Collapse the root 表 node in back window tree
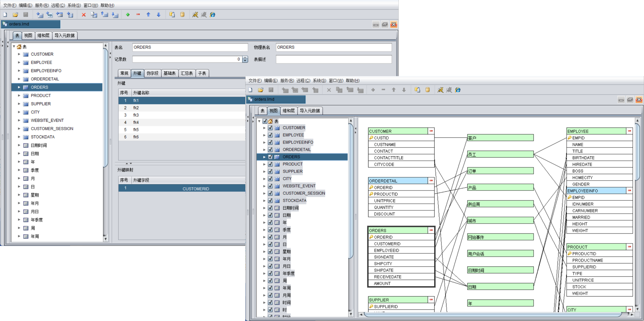 pos(14,46)
